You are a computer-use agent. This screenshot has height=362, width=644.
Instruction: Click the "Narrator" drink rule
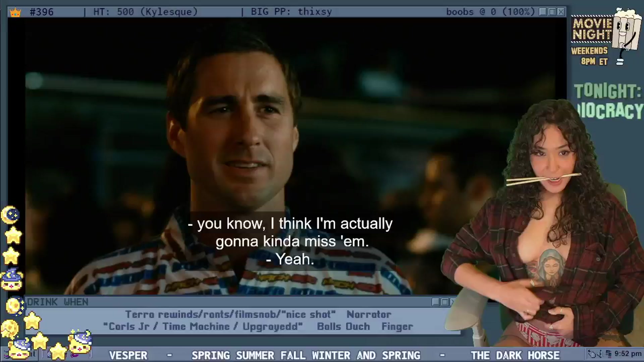[369, 314]
